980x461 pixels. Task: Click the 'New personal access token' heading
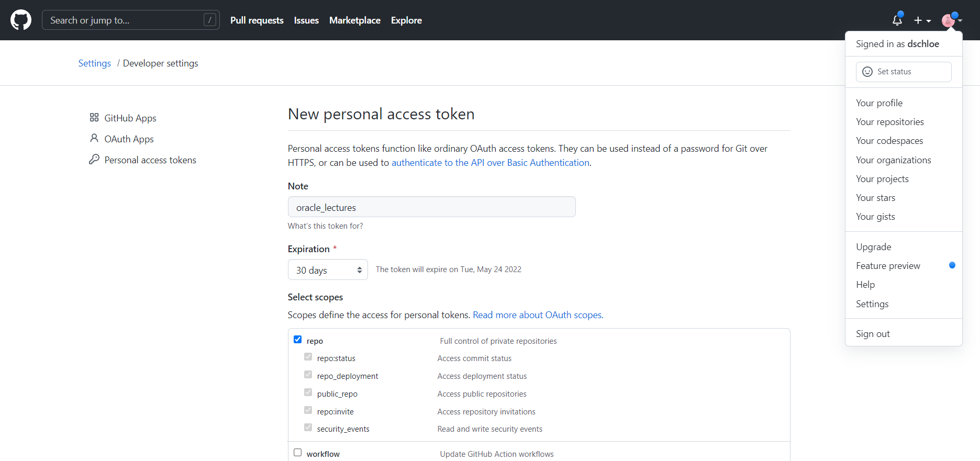[x=381, y=114]
